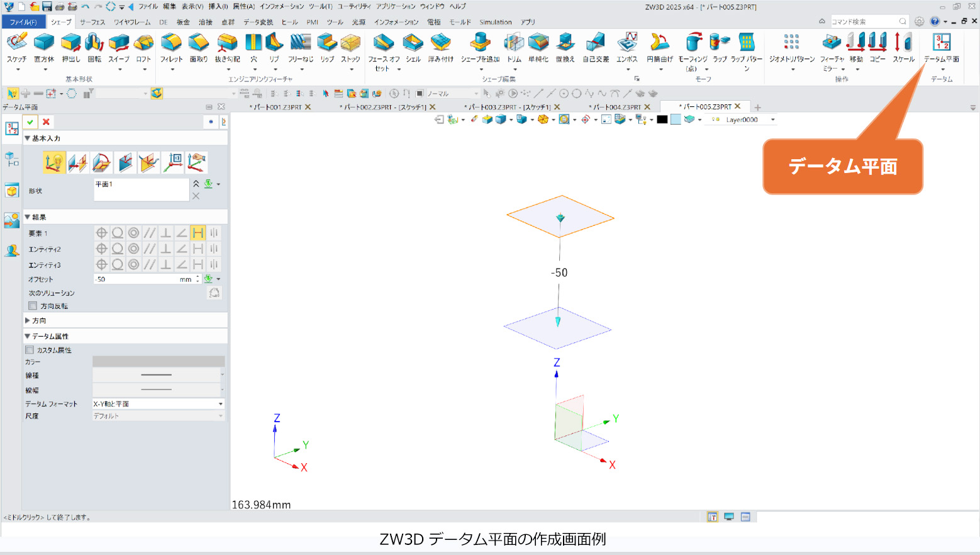This screenshot has height=555, width=980.
Task: Toggle perpendicular constraint in 要素1 row
Action: tap(165, 233)
